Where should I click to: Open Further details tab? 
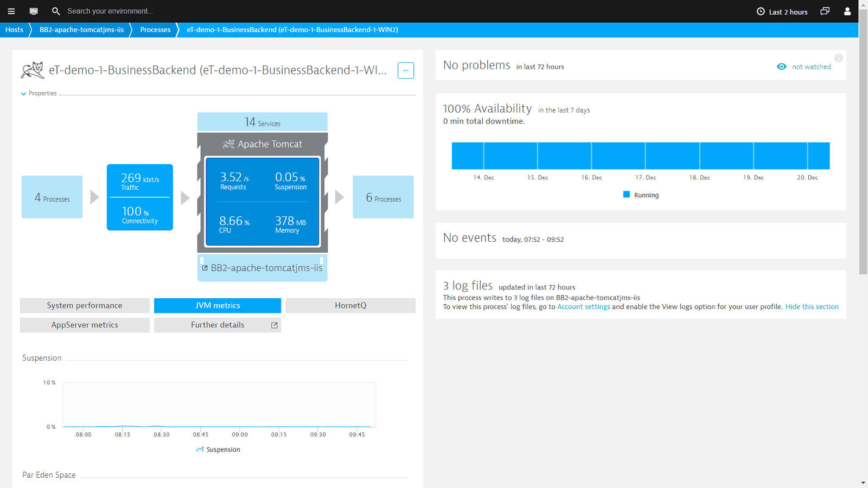point(218,325)
